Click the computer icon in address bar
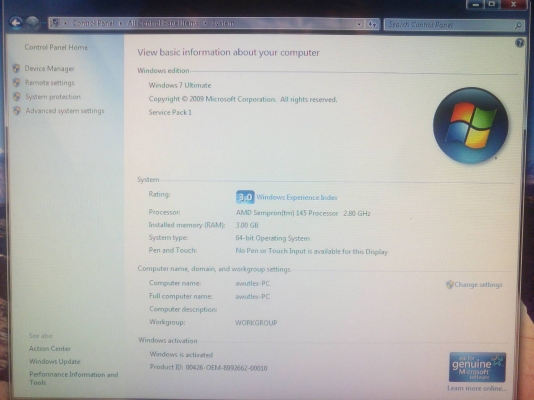Image resolution: width=534 pixels, height=400 pixels. (56, 23)
